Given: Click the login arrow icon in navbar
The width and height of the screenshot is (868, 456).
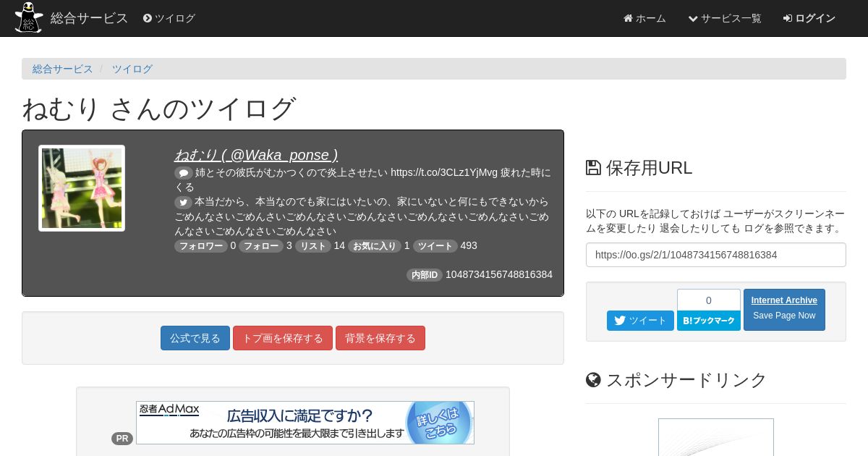Looking at the screenshot, I should tap(788, 18).
